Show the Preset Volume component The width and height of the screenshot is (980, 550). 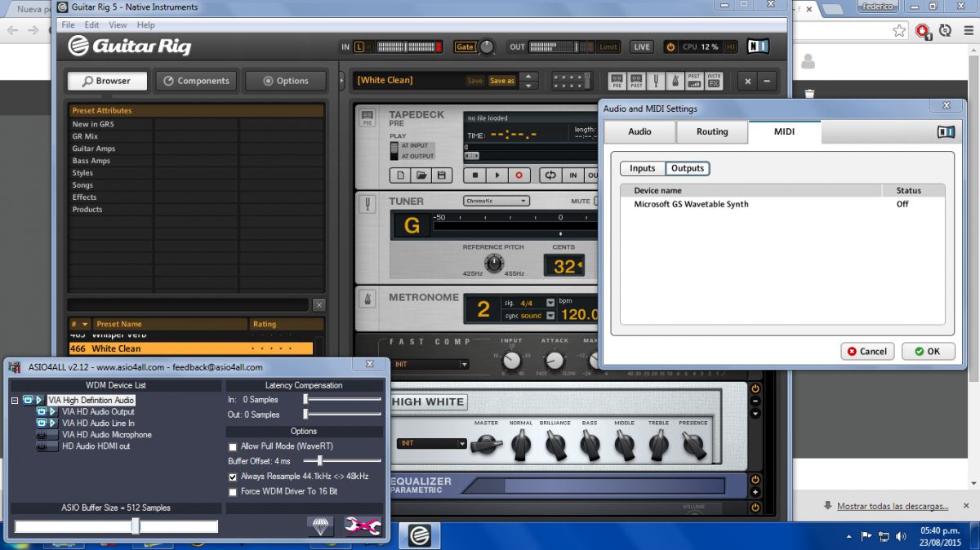coord(694,81)
